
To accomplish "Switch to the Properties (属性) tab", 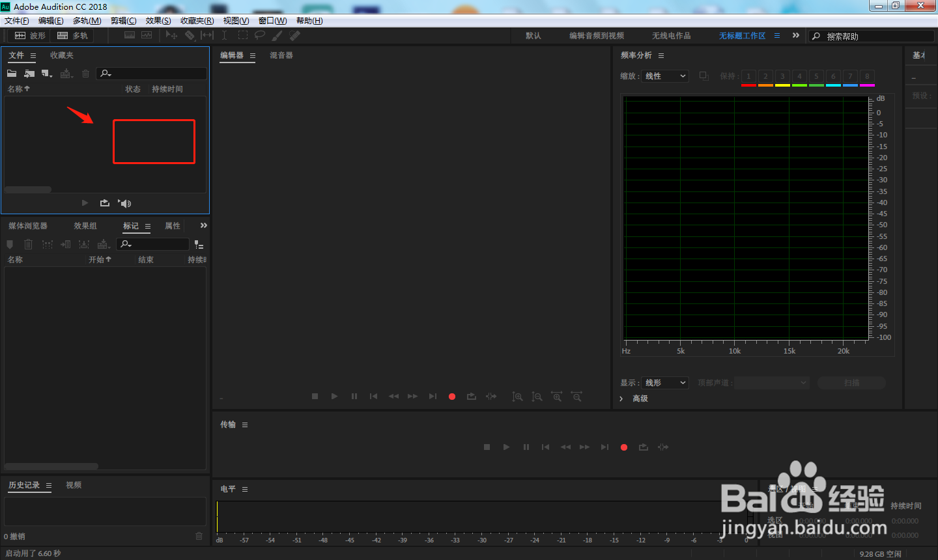I will click(x=173, y=226).
